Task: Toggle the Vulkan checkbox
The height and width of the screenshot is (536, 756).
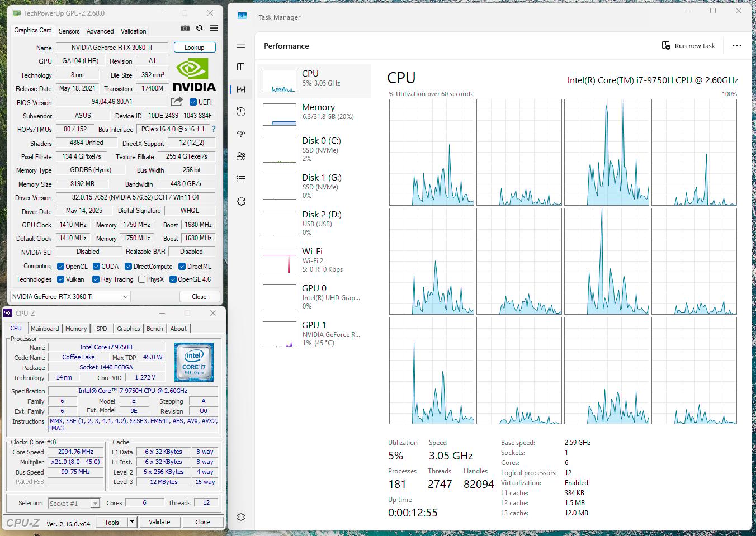Action: [60, 279]
